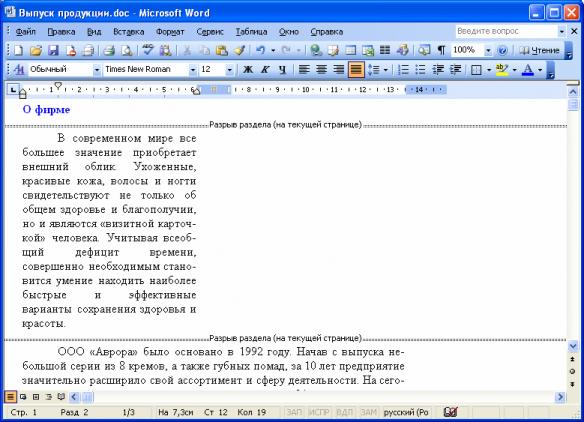This screenshot has width=584, height=422.
Task: Insert table icon in the toolbar
Action: pyautogui.click(x=350, y=50)
